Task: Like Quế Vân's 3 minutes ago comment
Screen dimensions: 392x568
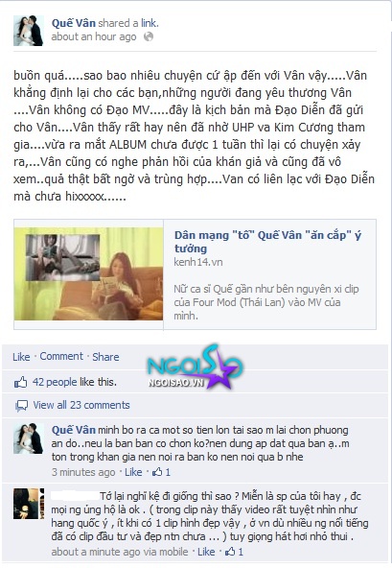Action: click(x=133, y=472)
